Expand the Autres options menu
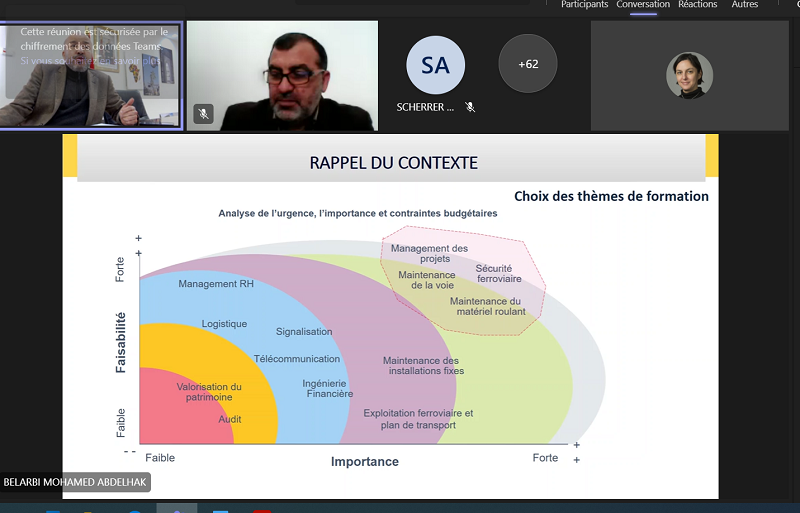The width and height of the screenshot is (800, 513). [744, 5]
